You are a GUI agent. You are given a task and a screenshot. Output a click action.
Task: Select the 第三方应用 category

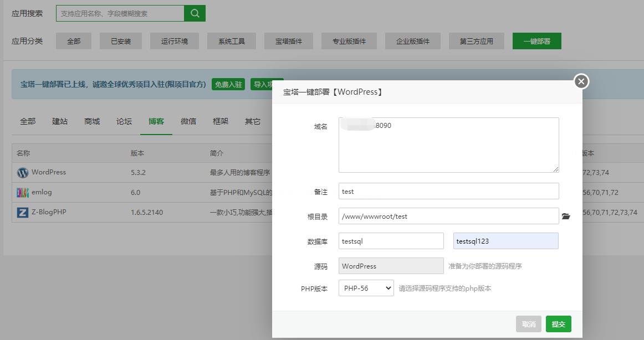pyautogui.click(x=477, y=41)
